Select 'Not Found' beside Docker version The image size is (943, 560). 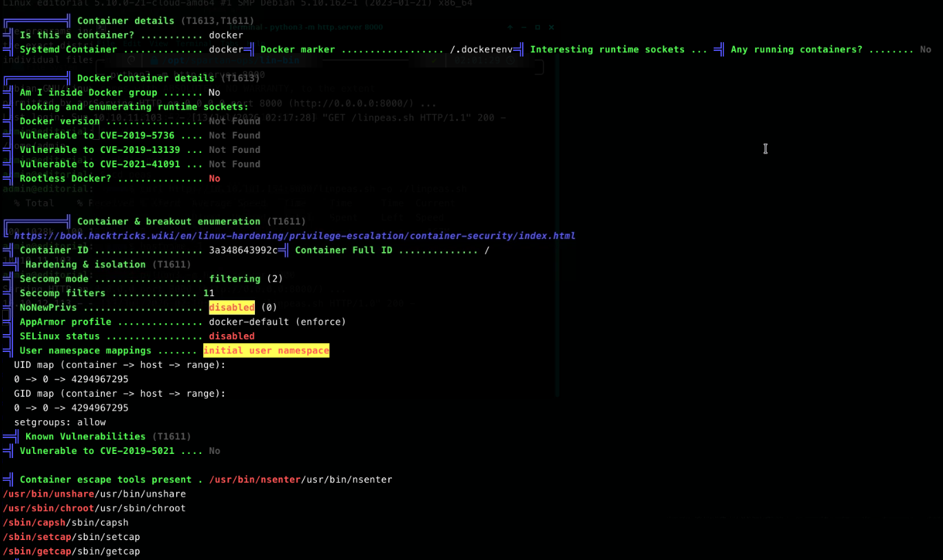click(x=235, y=121)
